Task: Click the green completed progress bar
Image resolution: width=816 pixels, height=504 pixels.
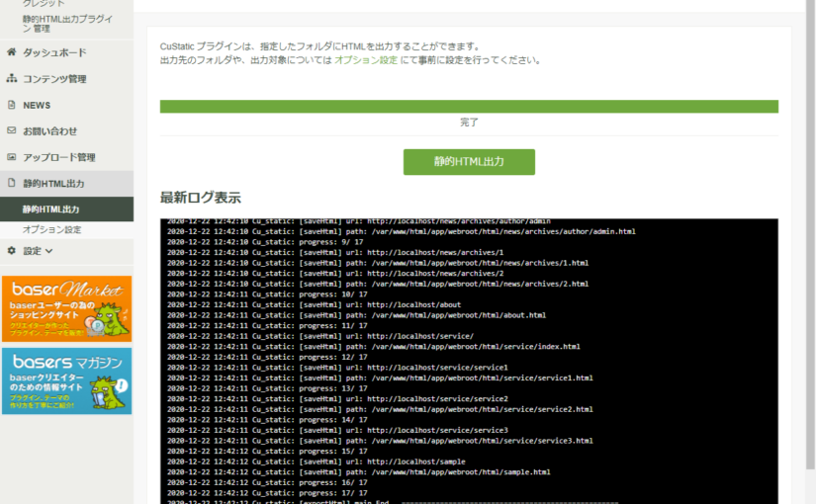Action: pyautogui.click(x=469, y=106)
